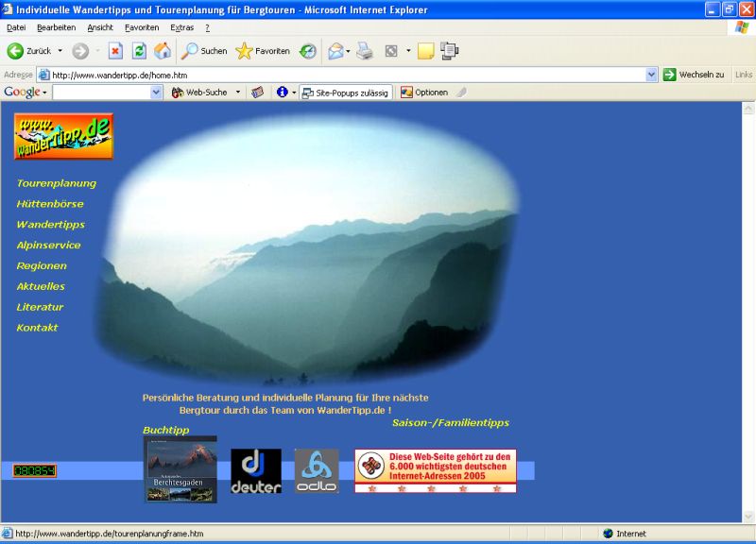Open the Favoriten star panel
This screenshot has width=756, height=544.
point(263,51)
